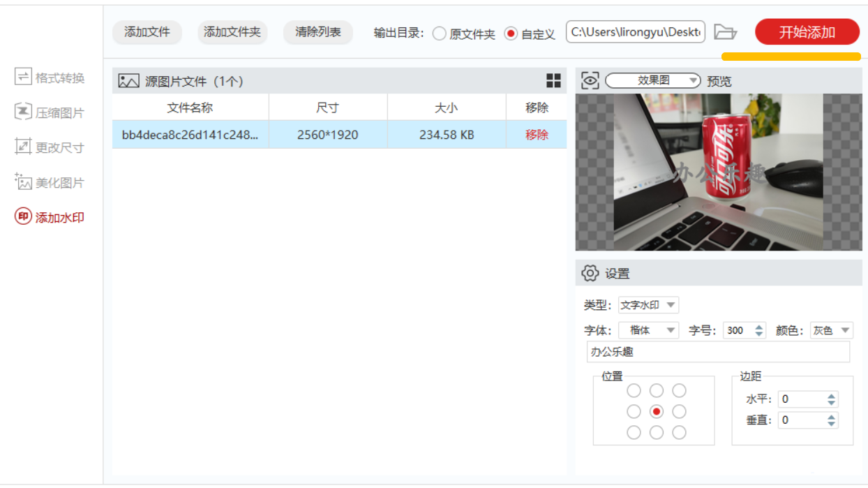Image resolution: width=868 pixels, height=488 pixels.
Task: Open the 美化图片 feature
Action: (x=49, y=182)
